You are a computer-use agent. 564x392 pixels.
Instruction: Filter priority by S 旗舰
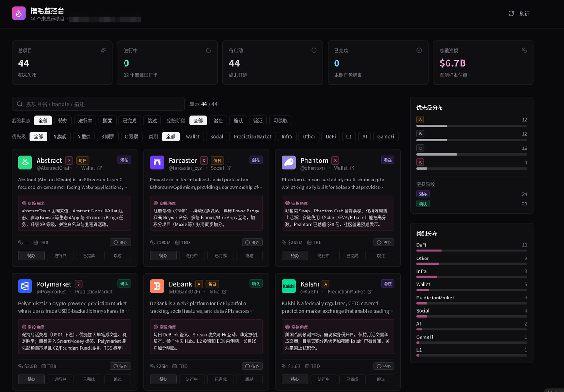pyautogui.click(x=60, y=137)
